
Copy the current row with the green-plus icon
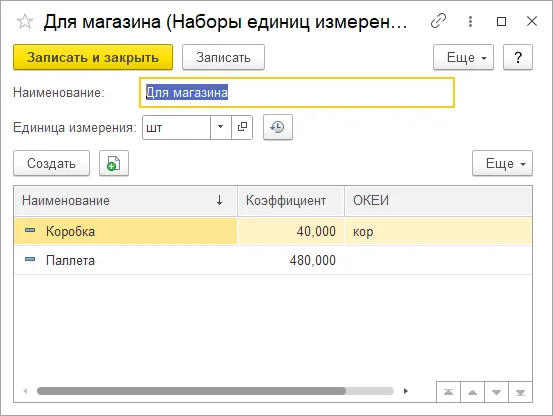tap(114, 163)
